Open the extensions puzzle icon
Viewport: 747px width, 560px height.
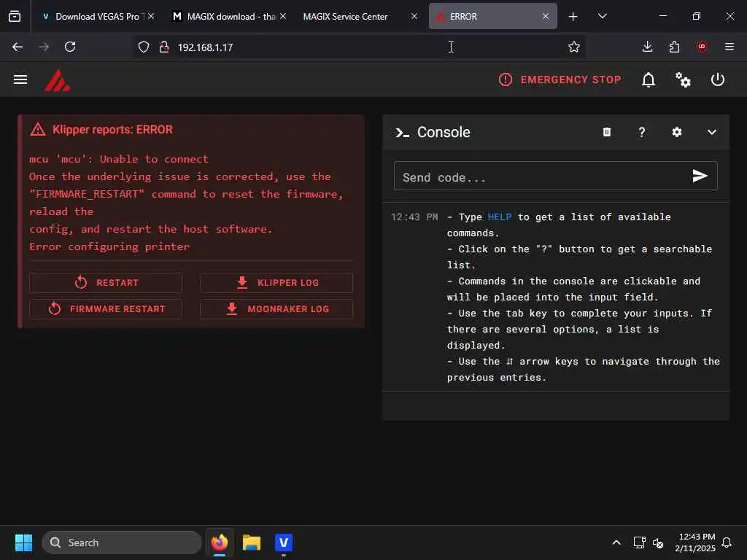674,47
